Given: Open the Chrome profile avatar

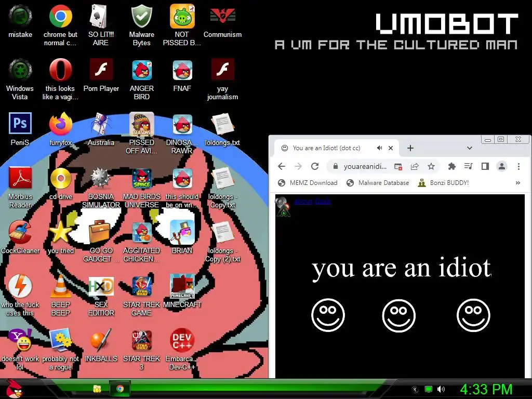Looking at the screenshot, I should [x=502, y=166].
